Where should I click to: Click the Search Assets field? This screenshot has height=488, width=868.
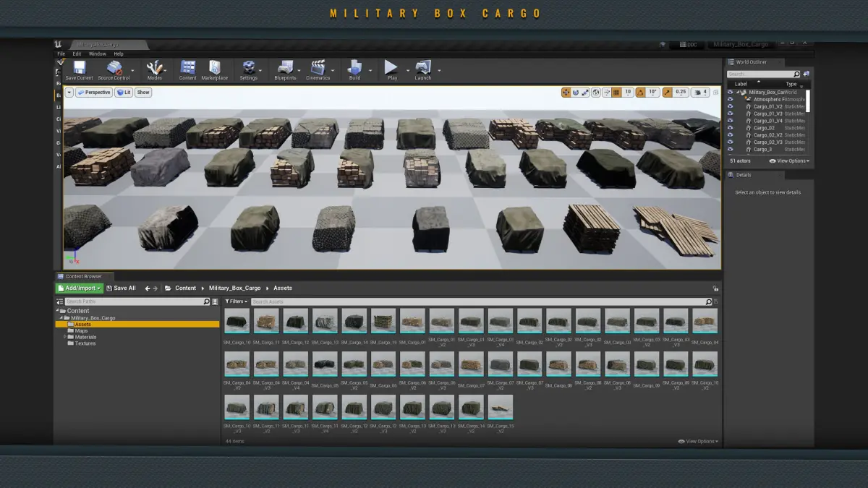click(481, 301)
